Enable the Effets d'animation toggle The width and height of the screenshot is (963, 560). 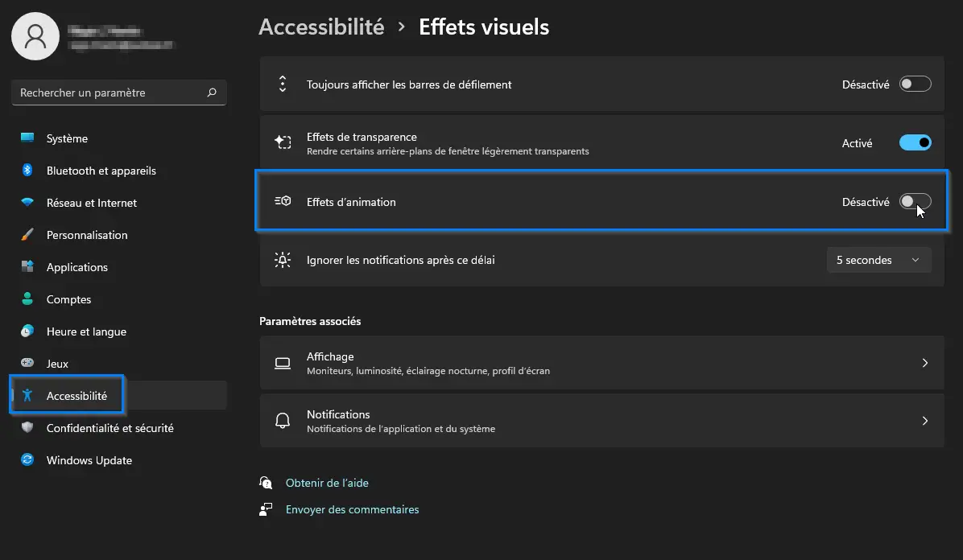pyautogui.click(x=915, y=201)
